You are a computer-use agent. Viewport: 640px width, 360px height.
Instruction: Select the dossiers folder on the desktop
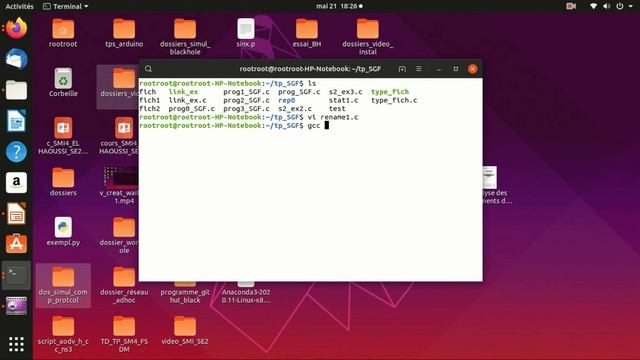click(63, 182)
